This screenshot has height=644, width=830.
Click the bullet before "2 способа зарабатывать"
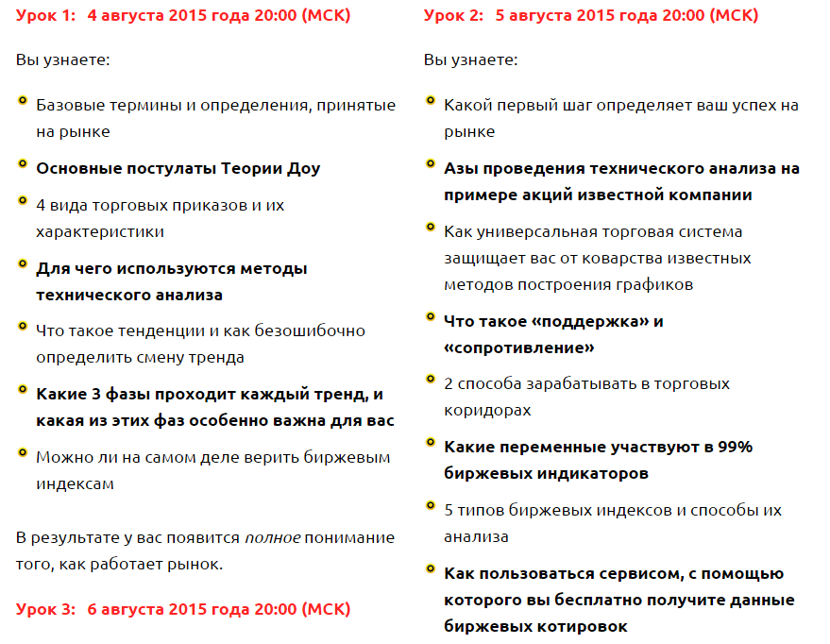(x=430, y=380)
